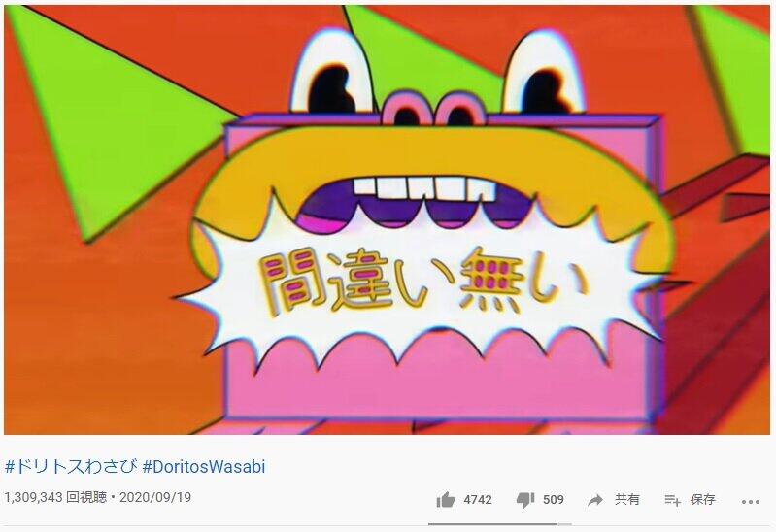Viewport: 776px width, 532px height.
Task: Click the character's left cartoon eye
Action: 333,72
